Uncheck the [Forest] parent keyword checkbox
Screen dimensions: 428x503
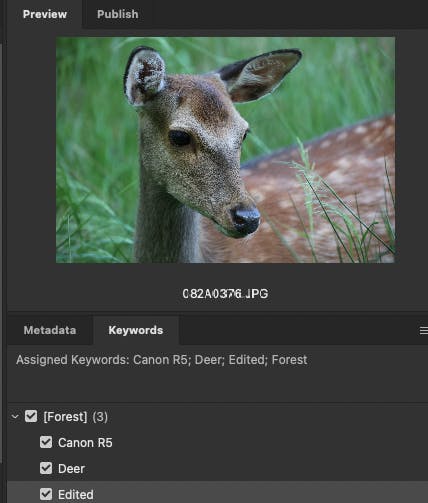click(x=31, y=416)
